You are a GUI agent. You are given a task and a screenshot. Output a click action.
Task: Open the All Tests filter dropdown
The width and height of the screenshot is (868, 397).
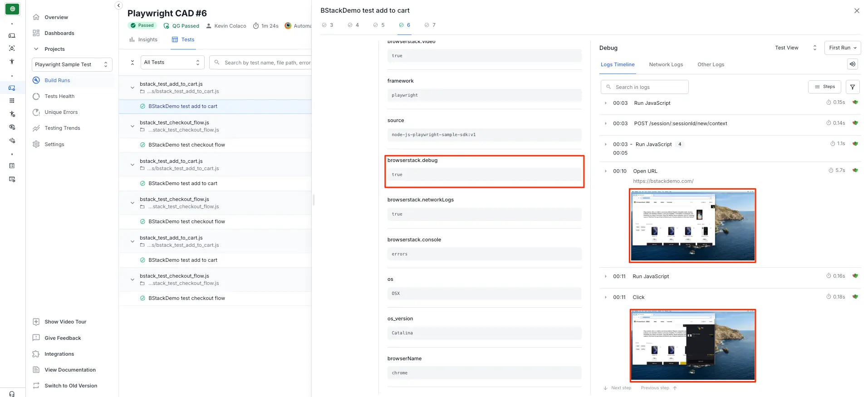click(172, 63)
